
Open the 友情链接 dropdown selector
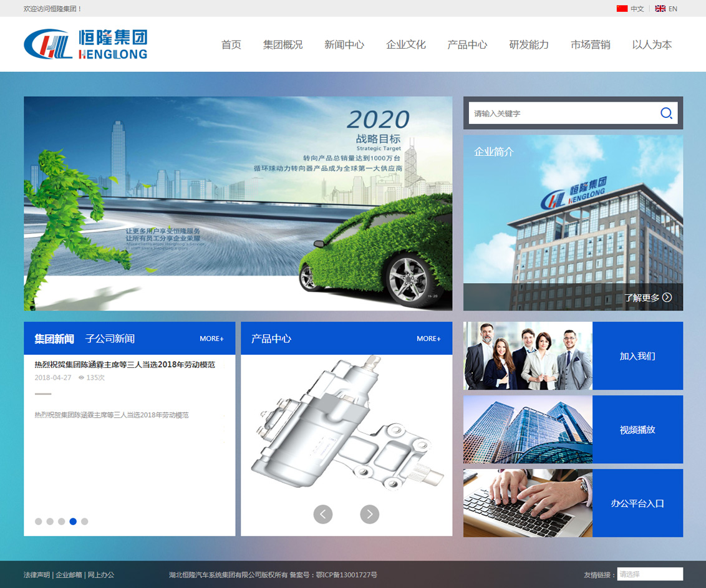pos(650,574)
